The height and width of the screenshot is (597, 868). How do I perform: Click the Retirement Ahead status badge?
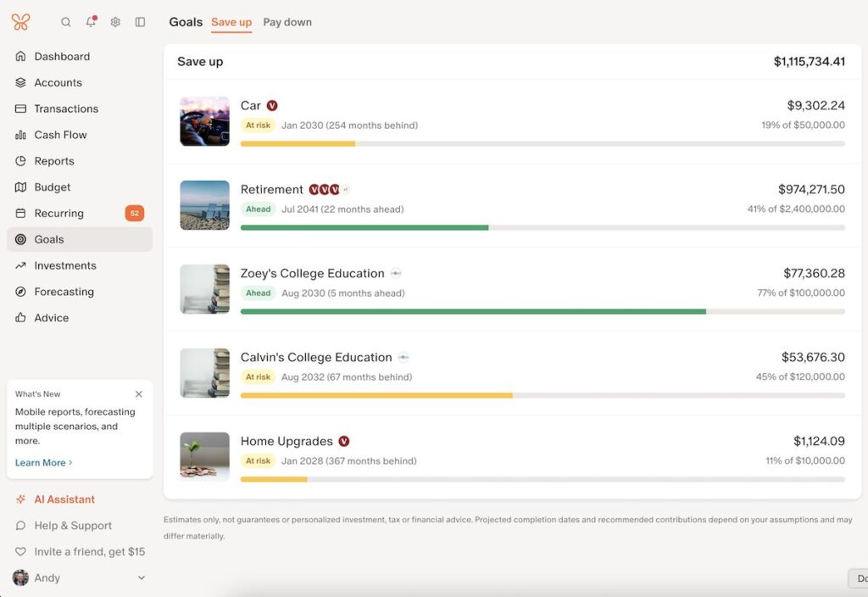pos(258,209)
